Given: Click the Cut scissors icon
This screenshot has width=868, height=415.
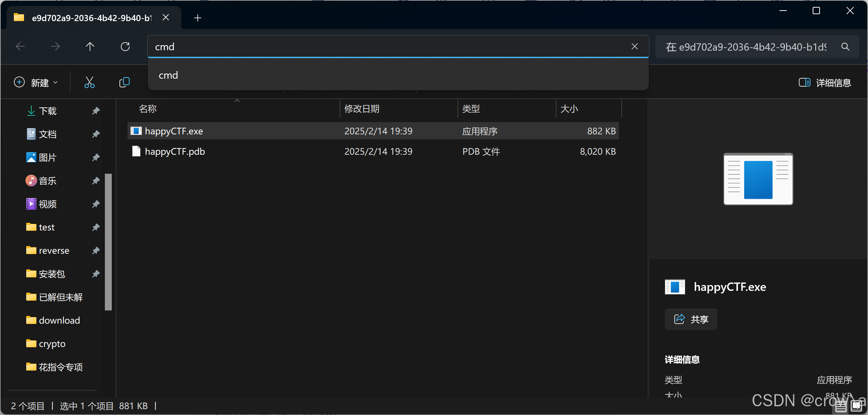Looking at the screenshot, I should [x=89, y=82].
